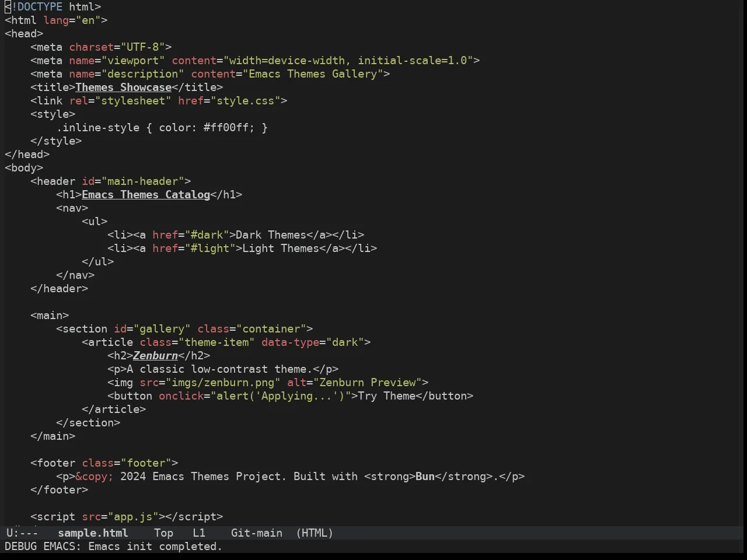Click the text 'A classic low-contrast theme.'

(x=219, y=369)
